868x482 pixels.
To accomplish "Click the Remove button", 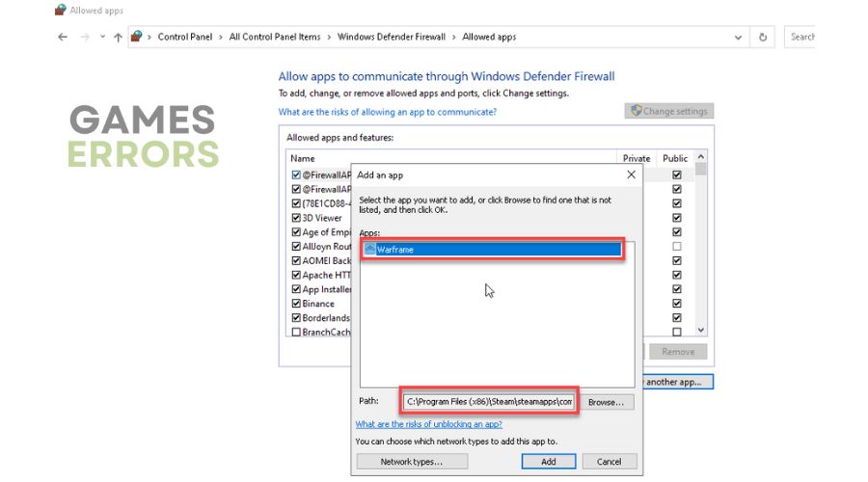I will 678,352.
